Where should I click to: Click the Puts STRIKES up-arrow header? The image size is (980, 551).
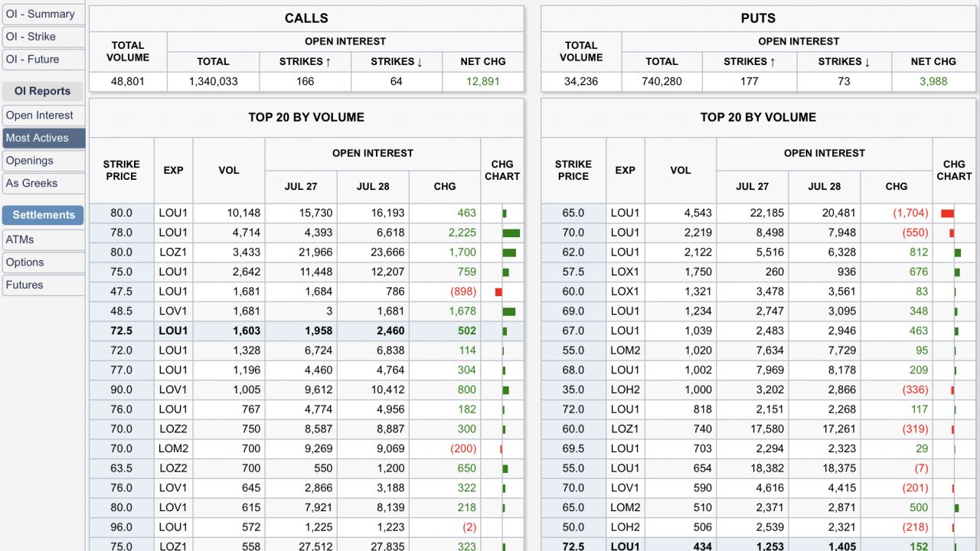pos(750,61)
